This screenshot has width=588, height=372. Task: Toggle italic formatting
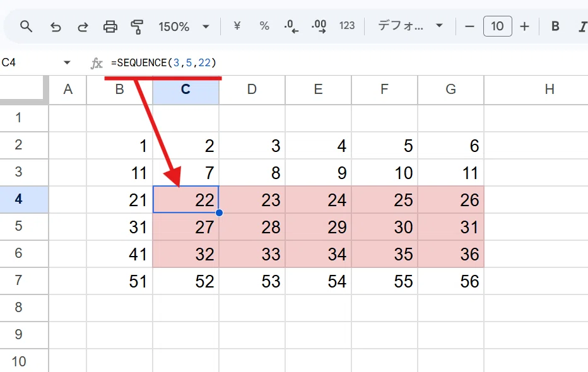click(x=583, y=26)
